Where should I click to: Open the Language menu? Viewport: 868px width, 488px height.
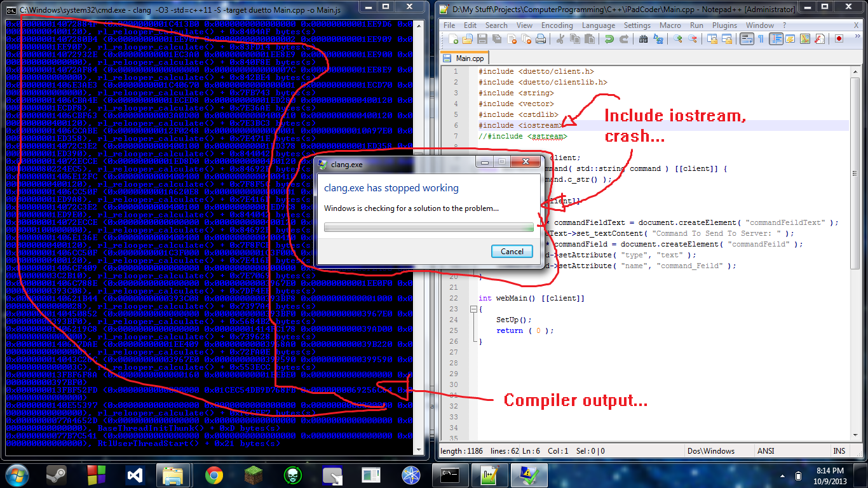click(599, 25)
